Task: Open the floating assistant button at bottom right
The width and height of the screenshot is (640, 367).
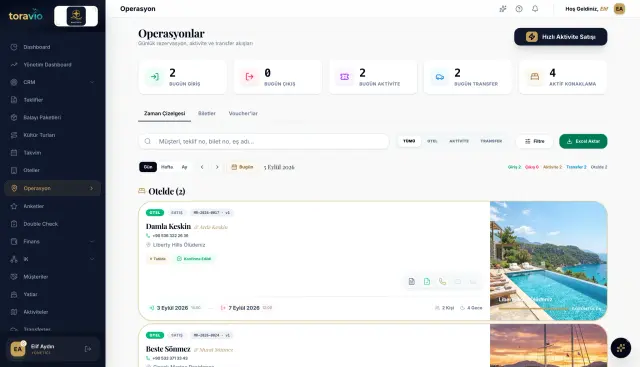Action: coord(621,348)
